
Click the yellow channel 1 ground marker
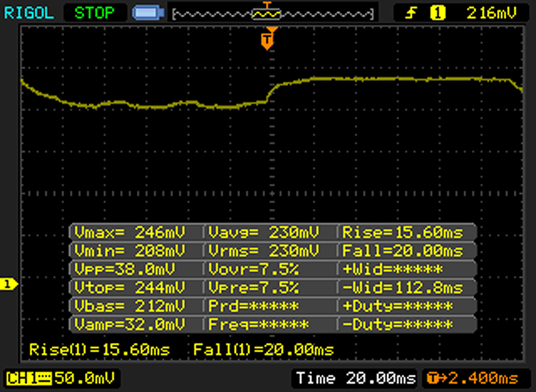pos(8,284)
